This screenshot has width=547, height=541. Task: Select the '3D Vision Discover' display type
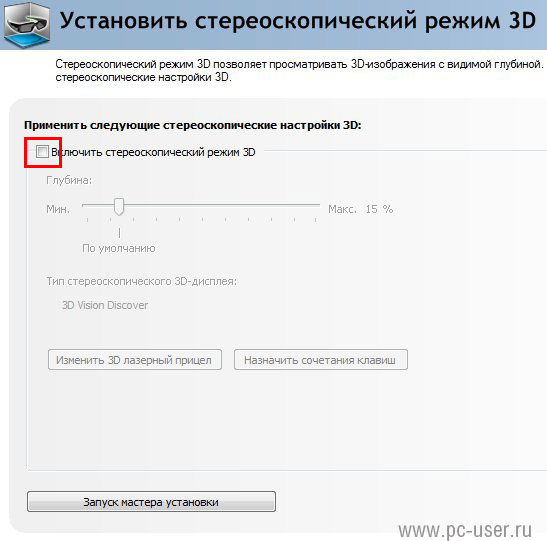[105, 305]
